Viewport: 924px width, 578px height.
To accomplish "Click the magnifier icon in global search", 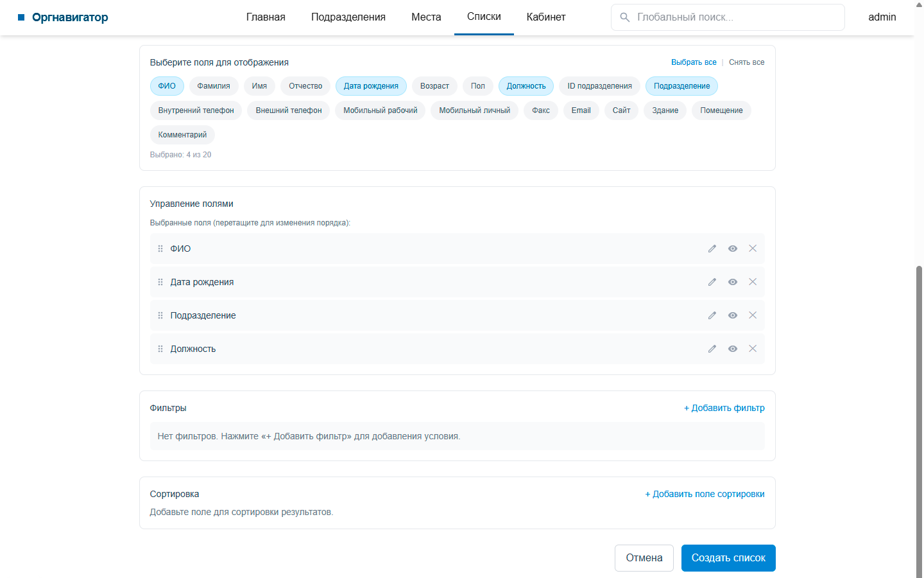I will pyautogui.click(x=624, y=17).
